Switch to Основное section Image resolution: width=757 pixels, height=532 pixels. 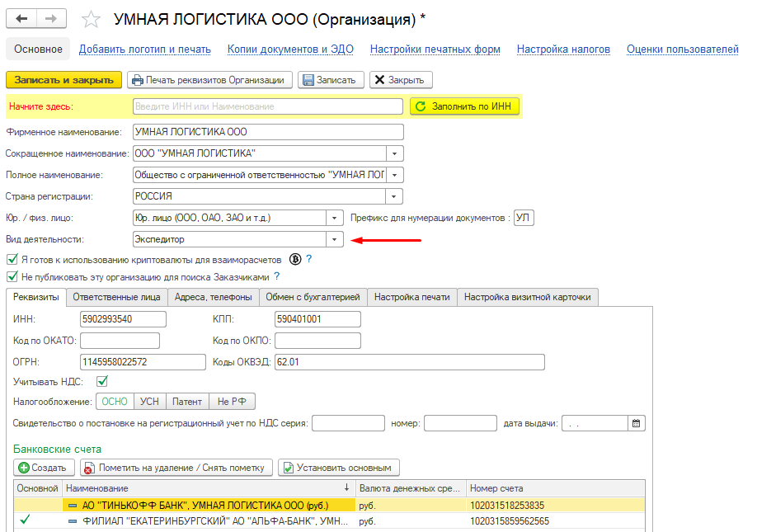pyautogui.click(x=38, y=49)
